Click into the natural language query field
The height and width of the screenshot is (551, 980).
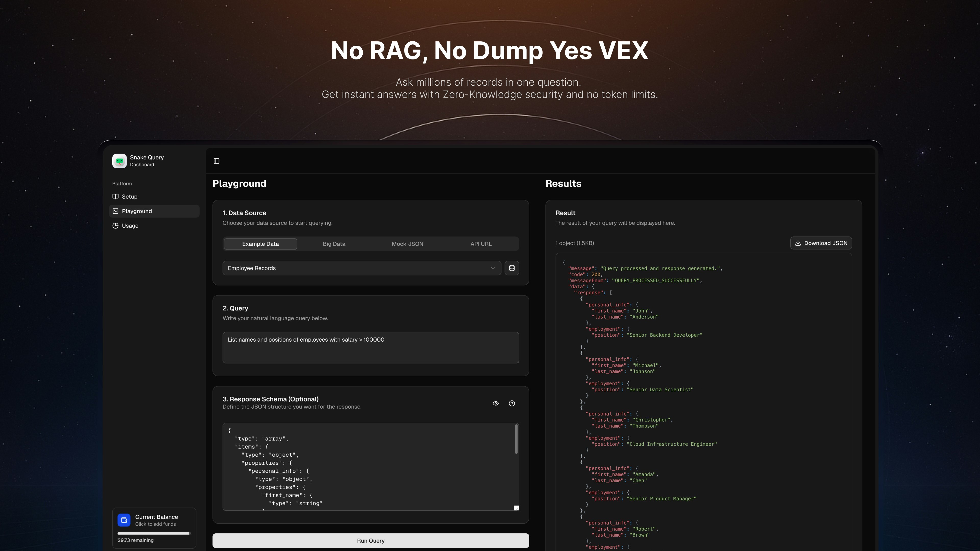(x=370, y=347)
